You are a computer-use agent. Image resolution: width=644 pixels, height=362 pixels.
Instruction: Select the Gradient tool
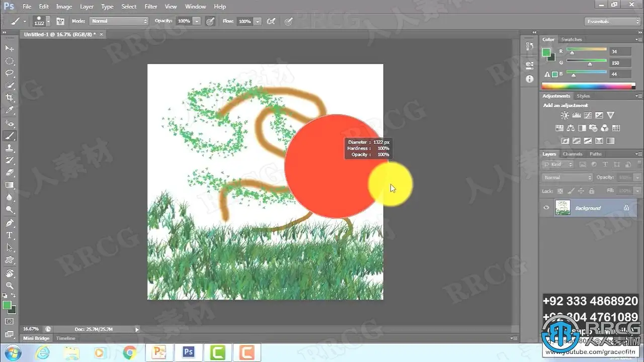coord(9,186)
